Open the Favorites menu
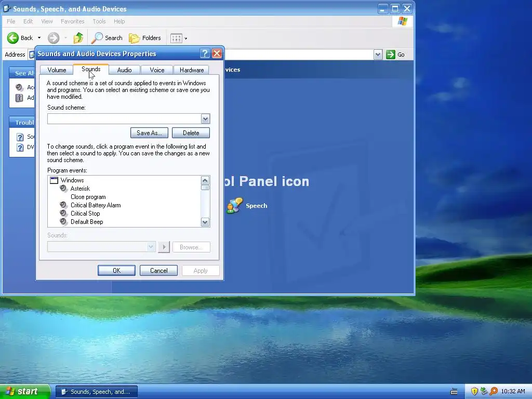 click(72, 21)
